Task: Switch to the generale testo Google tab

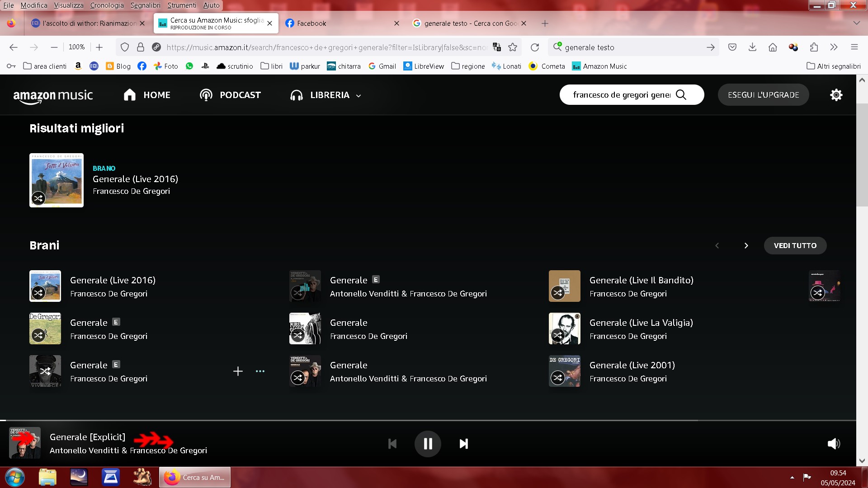Action: [x=469, y=23]
